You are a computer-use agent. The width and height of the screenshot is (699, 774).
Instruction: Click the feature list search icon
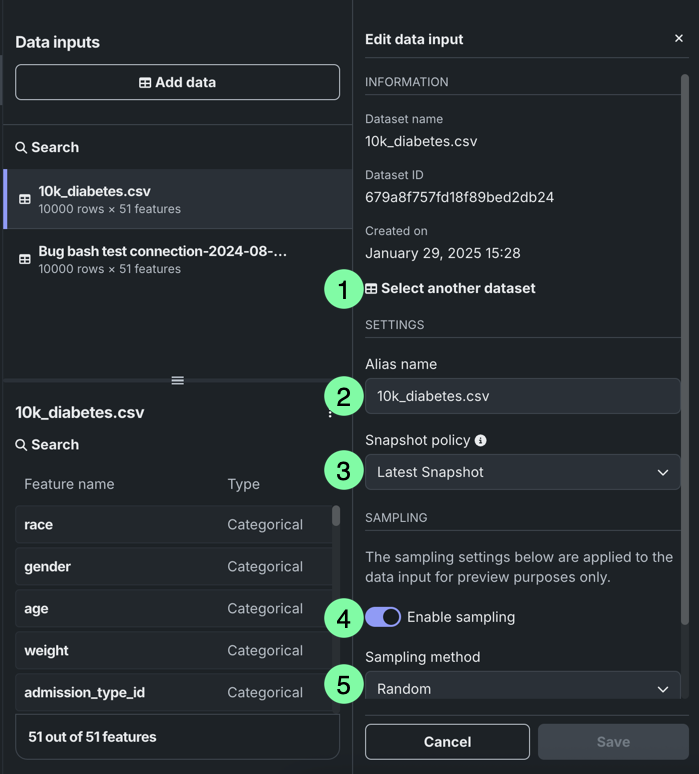coord(21,445)
